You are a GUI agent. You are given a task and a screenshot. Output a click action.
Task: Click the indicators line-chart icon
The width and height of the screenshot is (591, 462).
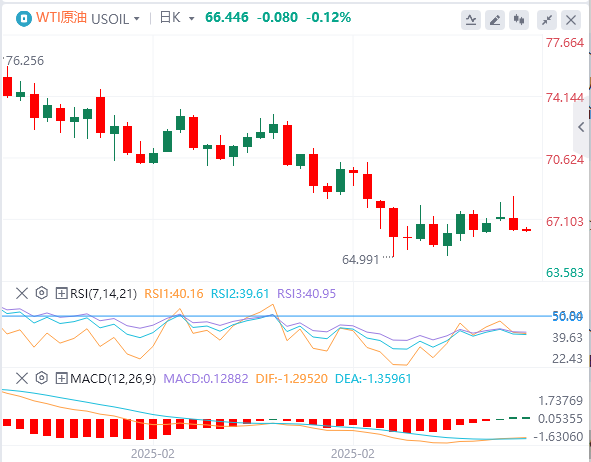(471, 20)
